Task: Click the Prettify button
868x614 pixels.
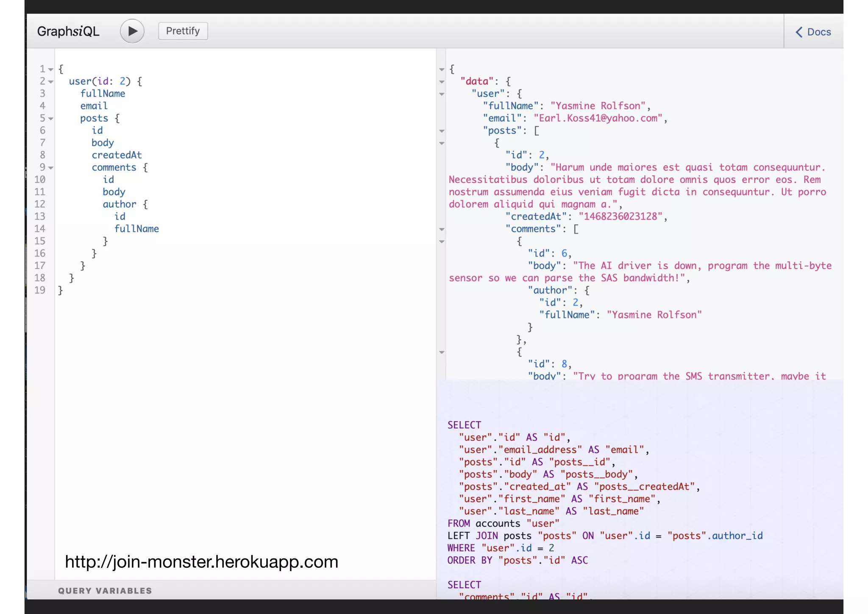Action: click(183, 31)
